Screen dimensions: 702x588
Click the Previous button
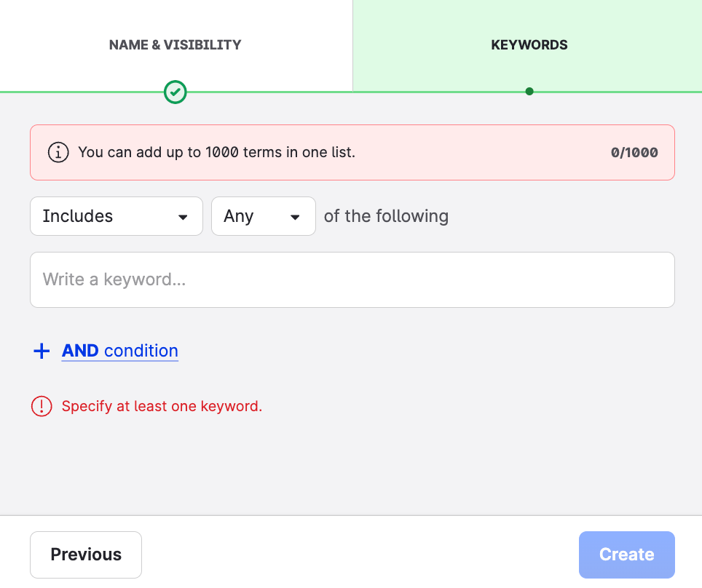[85, 555]
